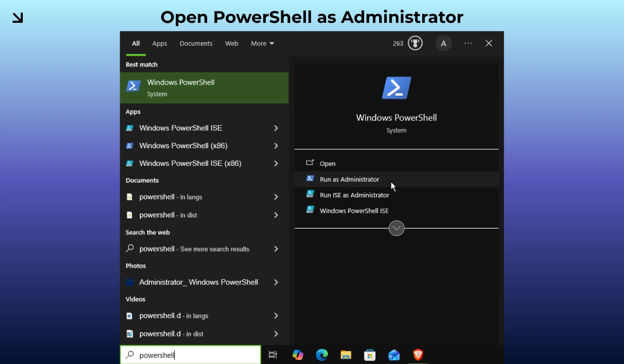Viewport: 624px width, 364px height.
Task: Click the 'powershell - in langs' document icon
Action: [130, 197]
